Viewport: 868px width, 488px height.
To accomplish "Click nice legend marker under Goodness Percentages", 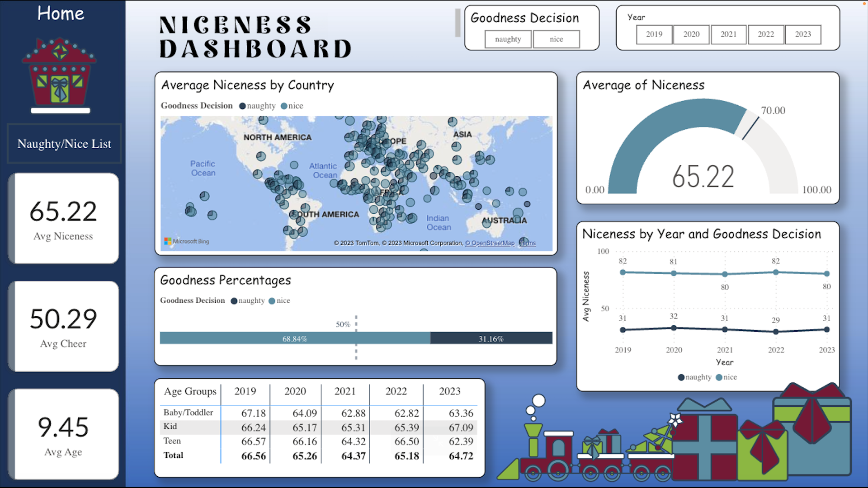I will pos(272,301).
